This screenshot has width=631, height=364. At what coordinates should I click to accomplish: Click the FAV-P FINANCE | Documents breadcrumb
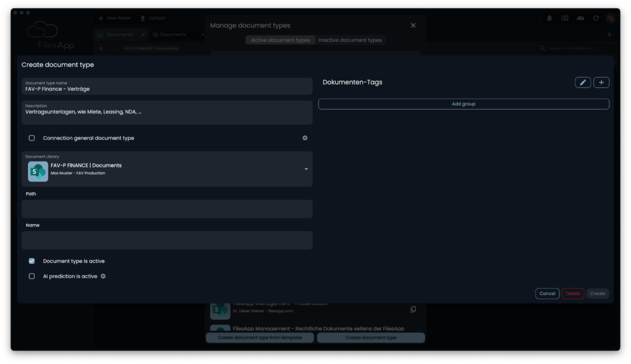point(151,48)
